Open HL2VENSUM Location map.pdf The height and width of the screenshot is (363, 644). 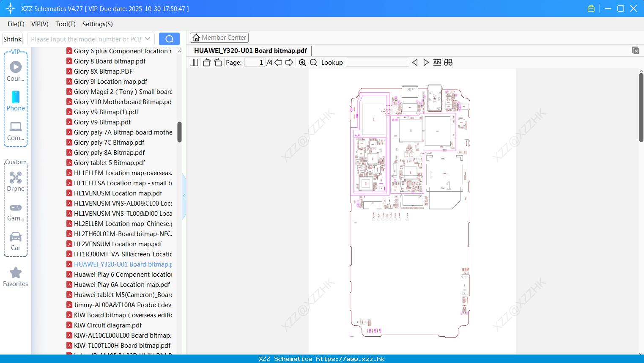(x=118, y=244)
